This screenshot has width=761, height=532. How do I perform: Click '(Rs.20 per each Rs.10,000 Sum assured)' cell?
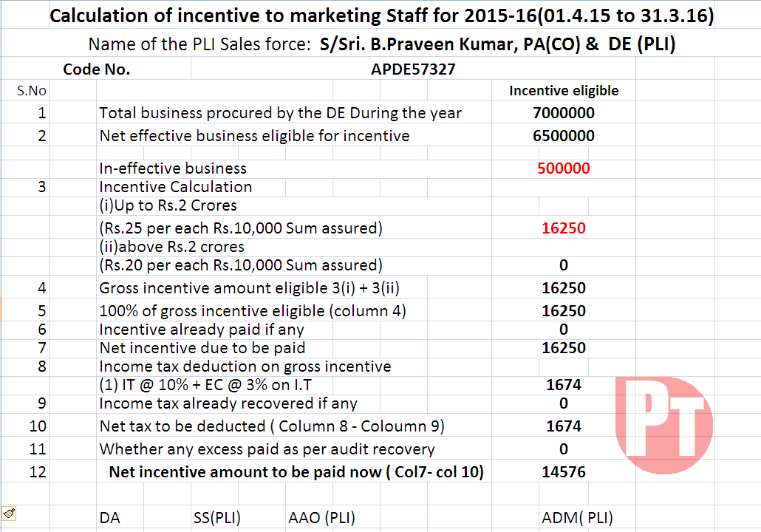coord(241,265)
